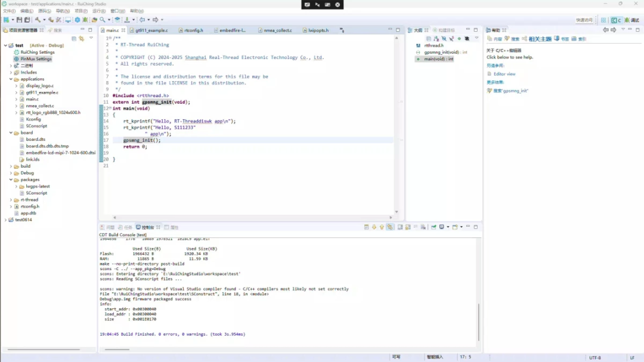The image size is (644, 362).
Task: Toggle hide fields icon in outline panel
Action: click(444, 38)
